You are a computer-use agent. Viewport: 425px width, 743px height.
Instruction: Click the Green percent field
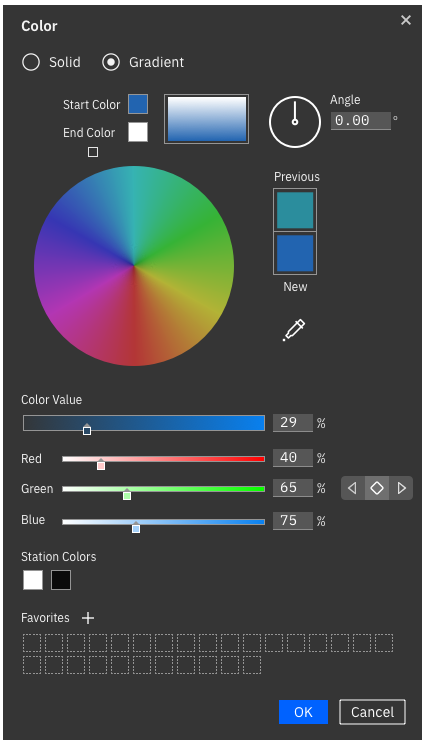click(x=293, y=488)
